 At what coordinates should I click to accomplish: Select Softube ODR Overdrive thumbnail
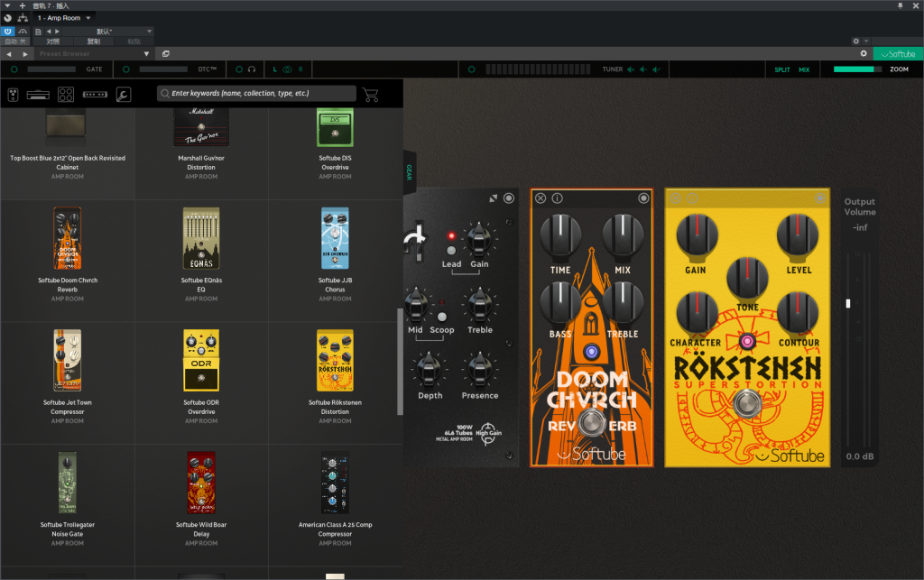coord(201,361)
